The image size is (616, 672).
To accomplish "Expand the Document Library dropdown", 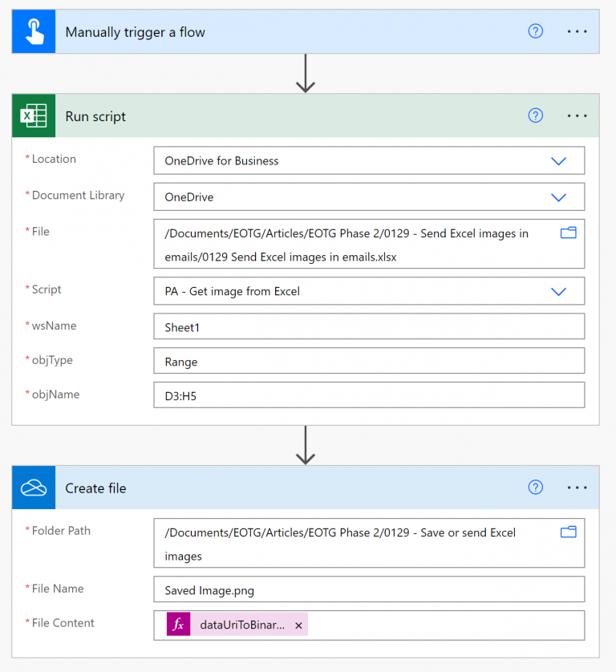I will (x=559, y=196).
